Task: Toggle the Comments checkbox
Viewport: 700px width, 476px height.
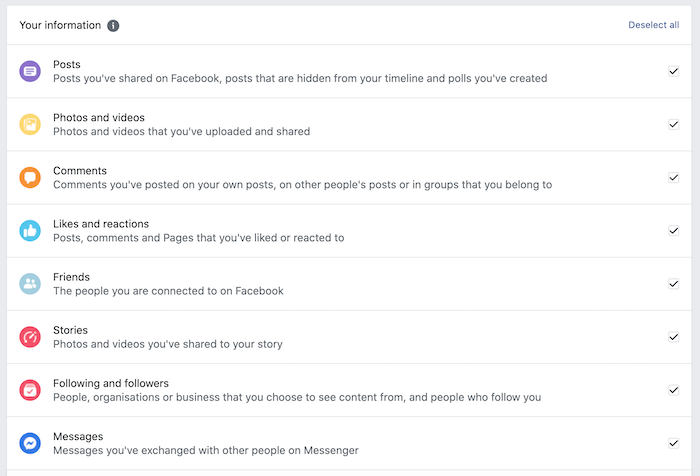Action: coord(673,177)
